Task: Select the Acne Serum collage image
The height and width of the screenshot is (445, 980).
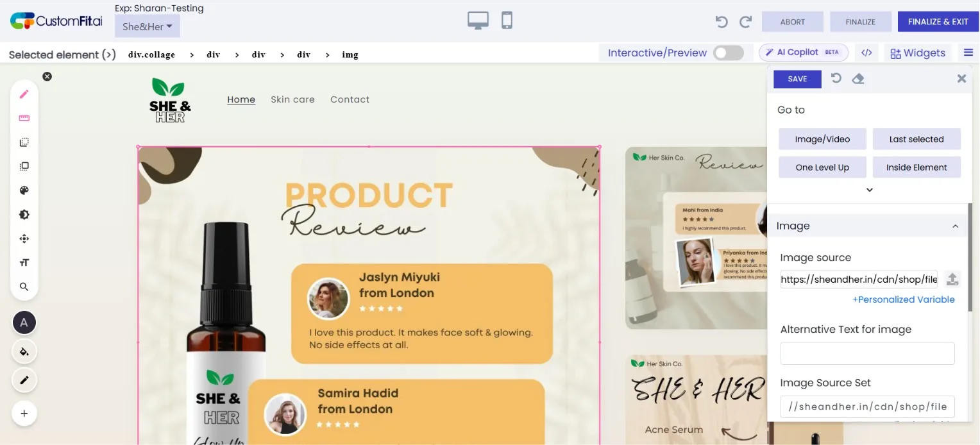Action: [696, 399]
